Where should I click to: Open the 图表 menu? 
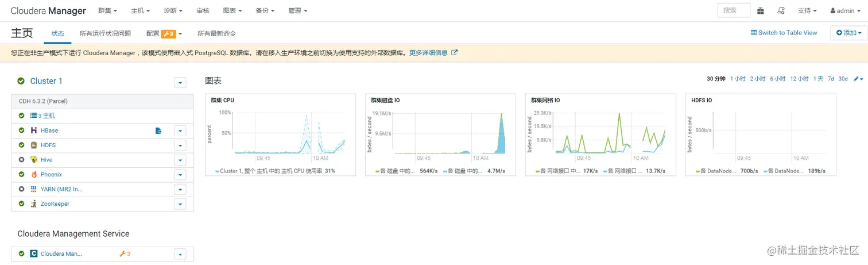232,11
